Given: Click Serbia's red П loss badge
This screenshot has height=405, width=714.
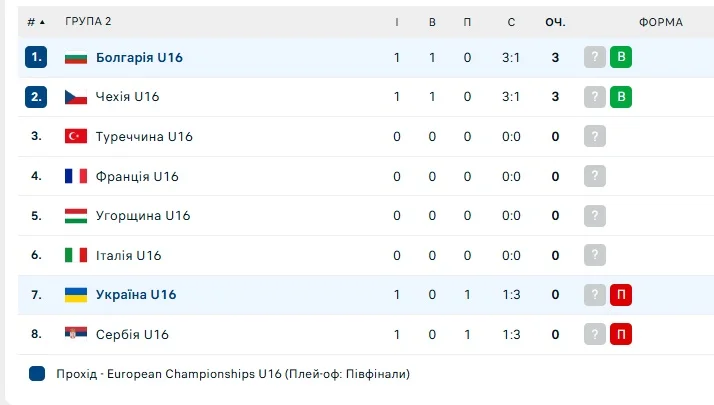Looking at the screenshot, I should tap(622, 334).
